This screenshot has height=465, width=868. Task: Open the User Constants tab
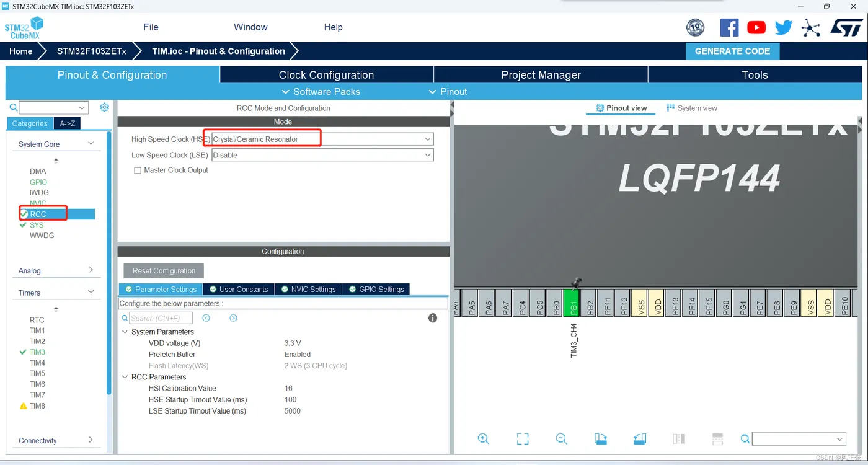[239, 290]
